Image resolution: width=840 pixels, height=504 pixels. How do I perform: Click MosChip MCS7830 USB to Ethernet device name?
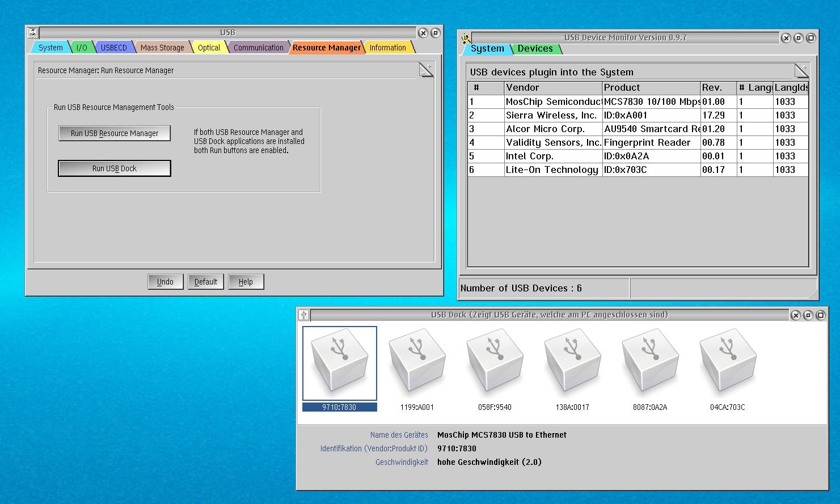[502, 435]
